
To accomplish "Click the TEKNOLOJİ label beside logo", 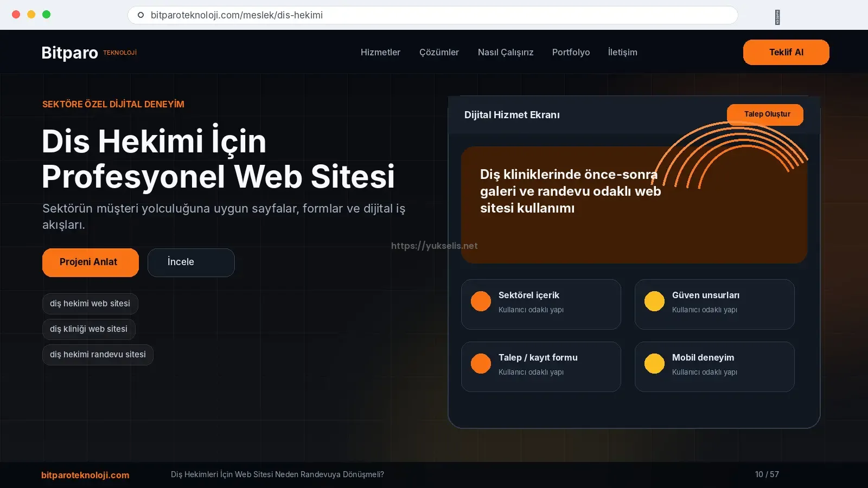I will [x=120, y=53].
